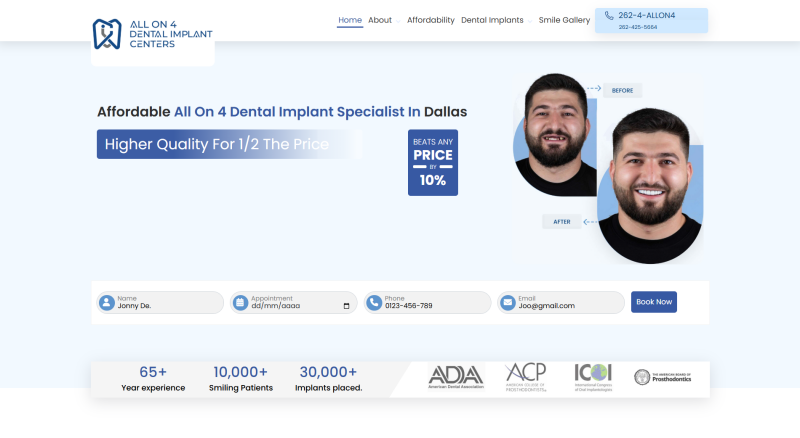Screen dimensions: 800x438
Task: Expand the Dental Implants dropdown menu
Action: 494,20
